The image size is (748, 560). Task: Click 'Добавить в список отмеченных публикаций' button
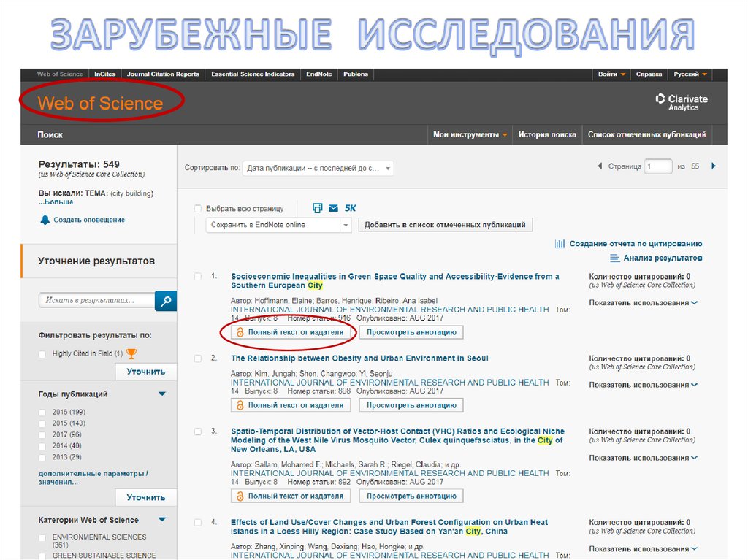click(x=445, y=225)
